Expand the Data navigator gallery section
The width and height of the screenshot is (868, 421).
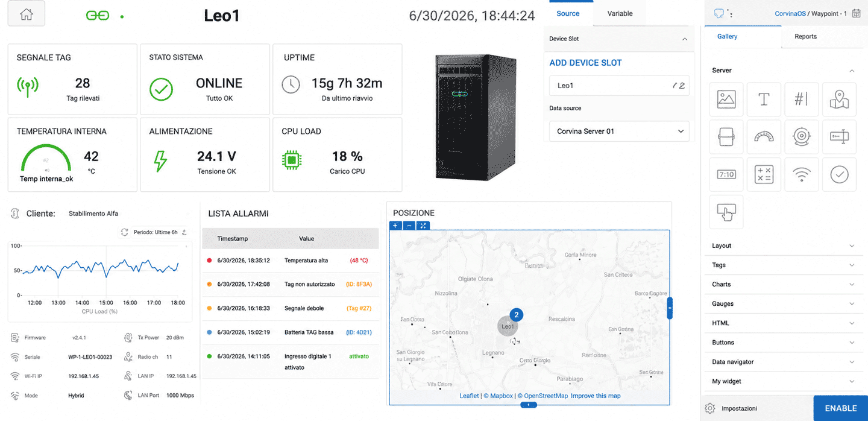click(x=784, y=362)
